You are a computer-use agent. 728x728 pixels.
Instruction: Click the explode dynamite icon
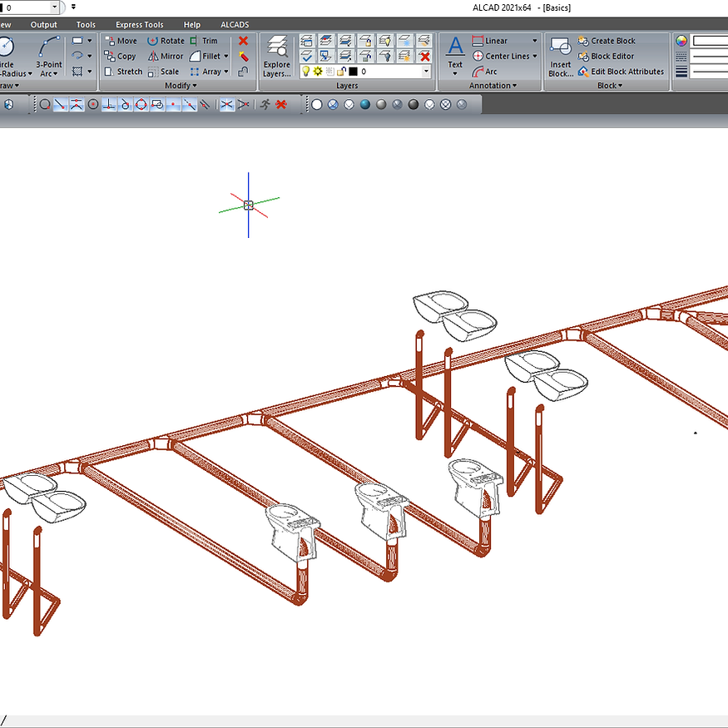243,57
